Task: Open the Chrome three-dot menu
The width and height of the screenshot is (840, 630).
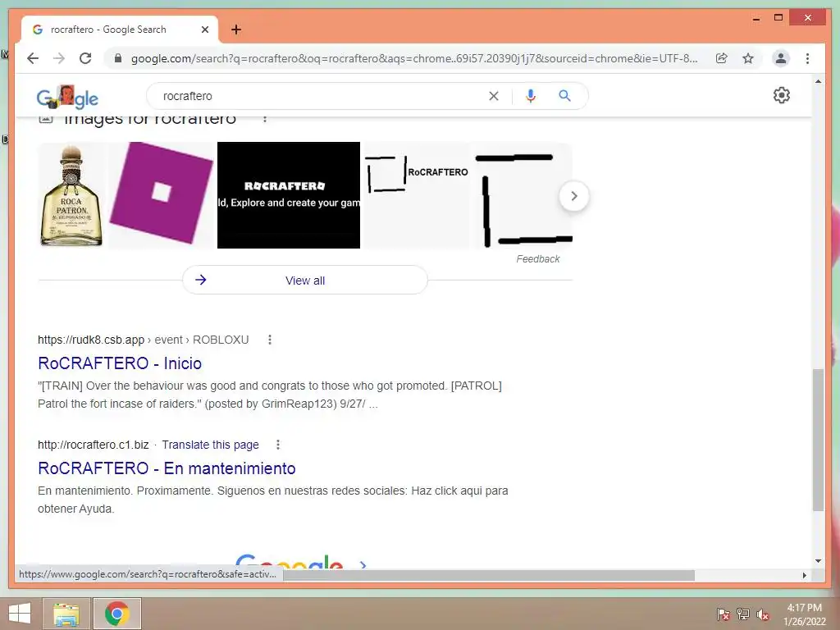Action: 807,58
